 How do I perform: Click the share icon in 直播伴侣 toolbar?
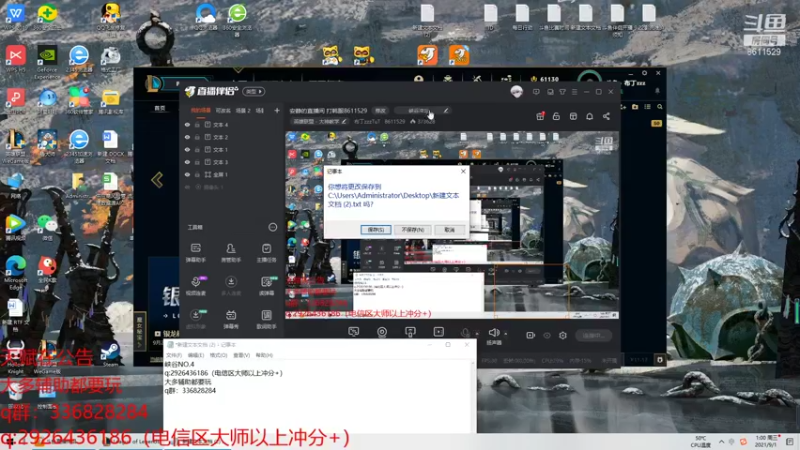click(x=606, y=116)
